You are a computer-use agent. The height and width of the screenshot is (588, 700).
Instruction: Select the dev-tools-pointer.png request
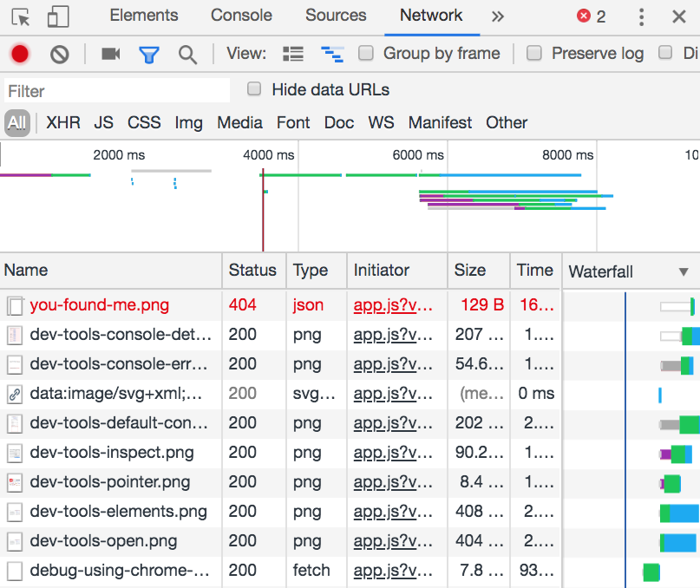coord(280,482)
